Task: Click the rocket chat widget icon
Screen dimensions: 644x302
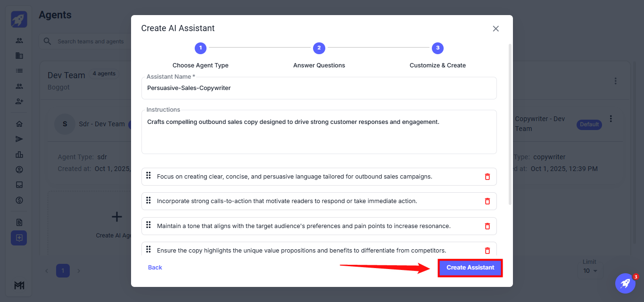Action: pos(625,283)
